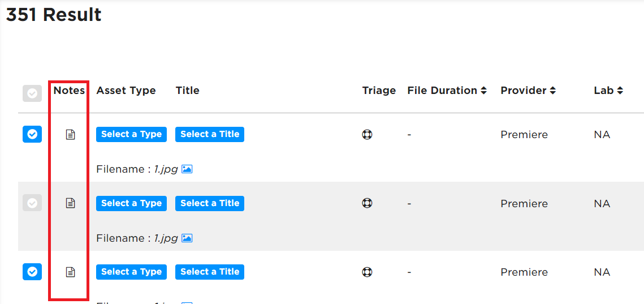Click Select a Title in first row

pos(210,134)
